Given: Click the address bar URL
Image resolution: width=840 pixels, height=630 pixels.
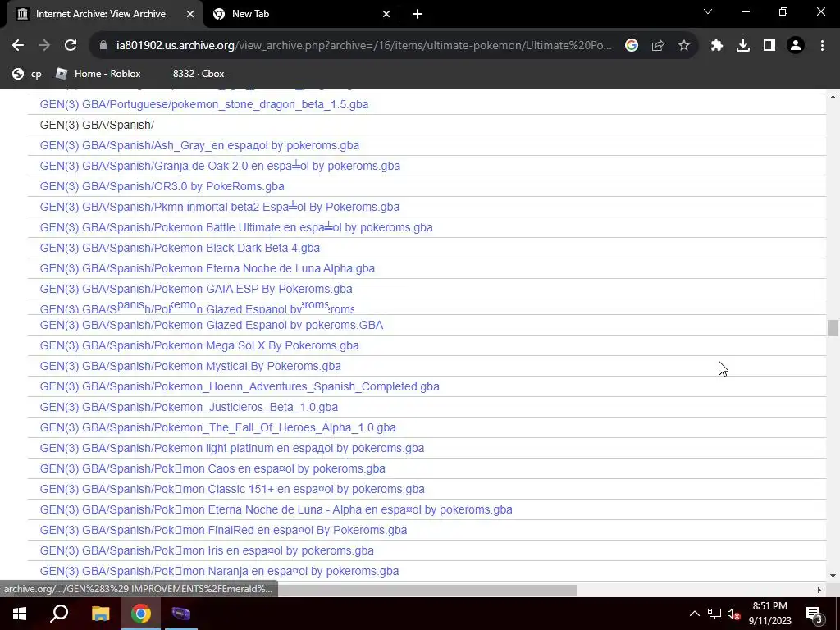Looking at the screenshot, I should pyautogui.click(x=364, y=46).
